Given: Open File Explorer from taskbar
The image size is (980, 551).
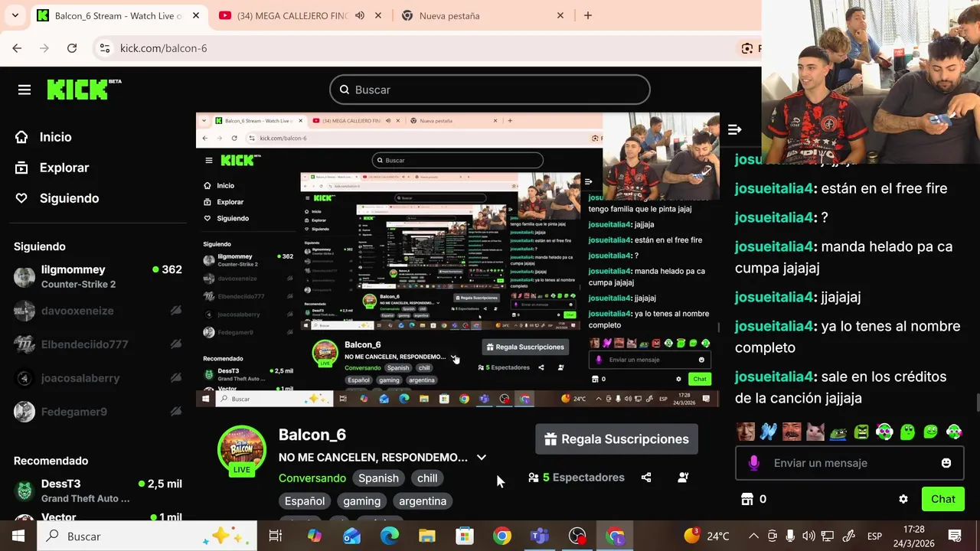Looking at the screenshot, I should [x=427, y=536].
